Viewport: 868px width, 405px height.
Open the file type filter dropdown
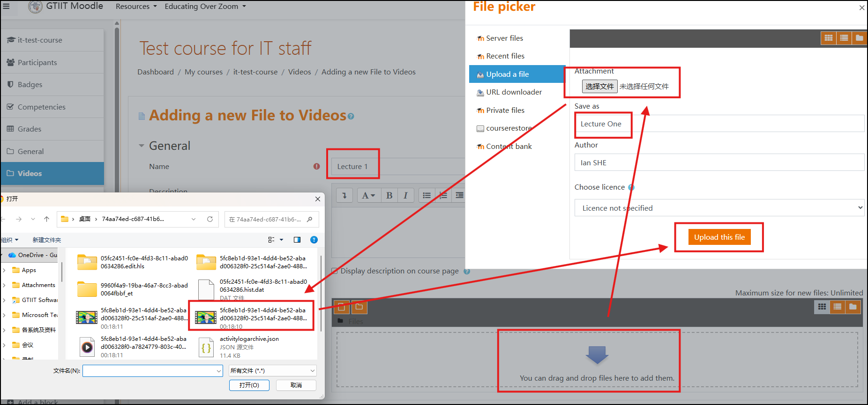click(272, 371)
